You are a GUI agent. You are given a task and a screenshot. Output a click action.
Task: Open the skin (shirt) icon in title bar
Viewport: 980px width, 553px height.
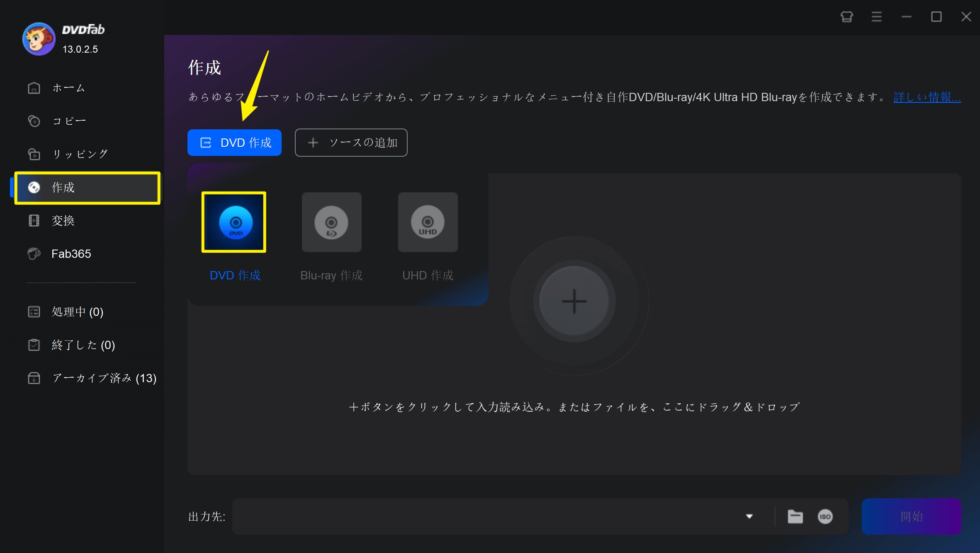(846, 17)
